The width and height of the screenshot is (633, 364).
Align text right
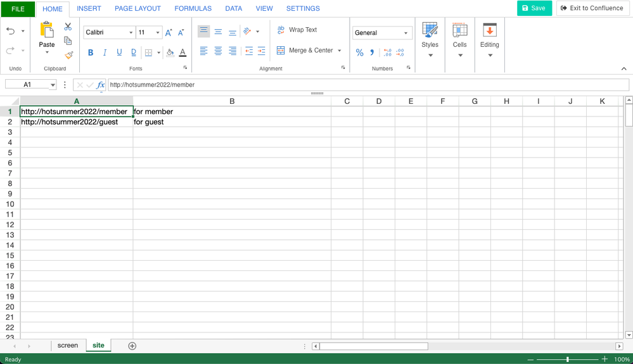pyautogui.click(x=233, y=51)
